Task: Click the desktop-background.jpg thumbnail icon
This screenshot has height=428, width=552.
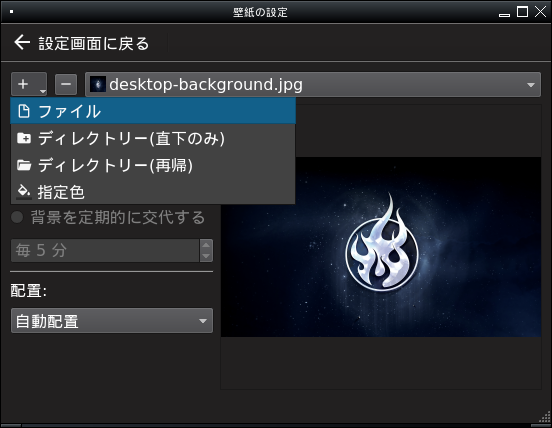Action: (98, 84)
